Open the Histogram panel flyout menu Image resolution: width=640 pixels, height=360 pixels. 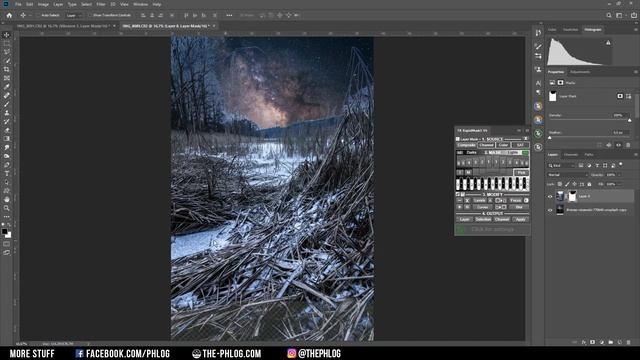[x=636, y=29]
